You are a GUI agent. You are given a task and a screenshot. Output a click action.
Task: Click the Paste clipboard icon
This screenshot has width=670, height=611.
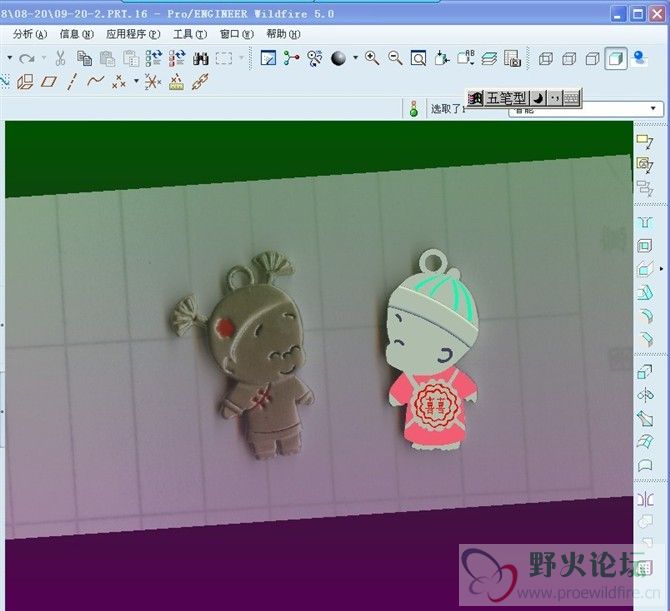click(x=107, y=58)
